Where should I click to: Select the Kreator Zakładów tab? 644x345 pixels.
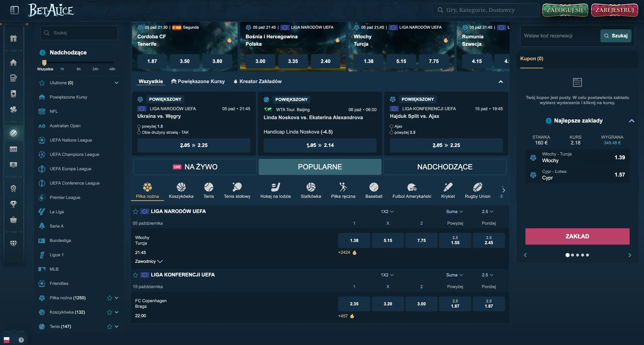[258, 81]
